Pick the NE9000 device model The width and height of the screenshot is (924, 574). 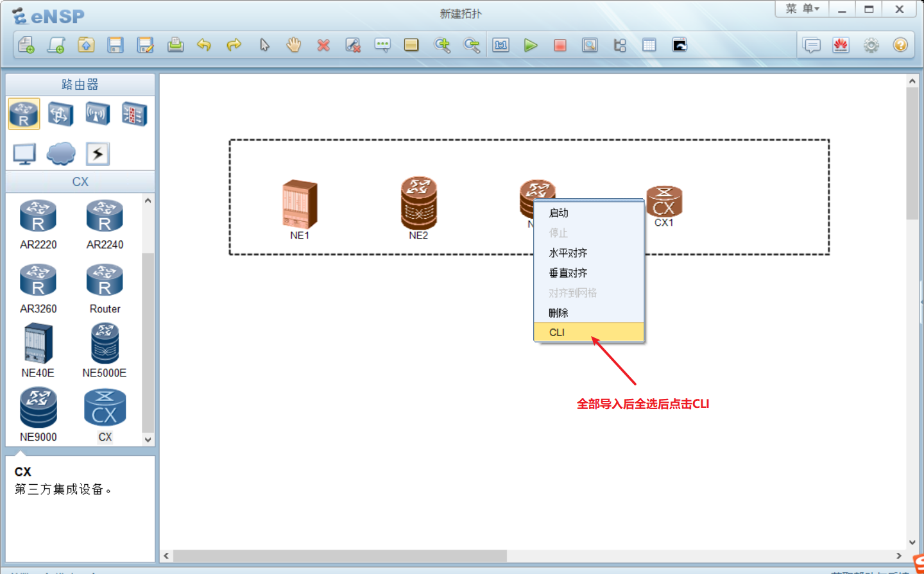coord(38,416)
